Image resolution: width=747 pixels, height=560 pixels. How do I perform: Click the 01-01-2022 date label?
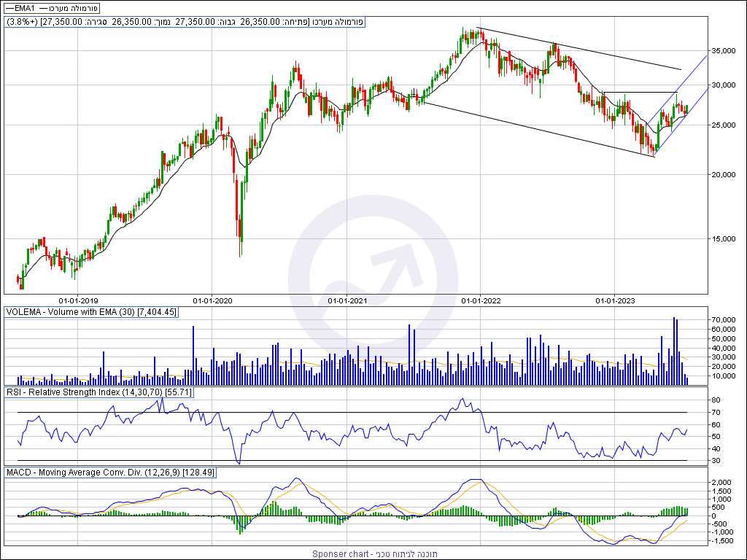(481, 300)
